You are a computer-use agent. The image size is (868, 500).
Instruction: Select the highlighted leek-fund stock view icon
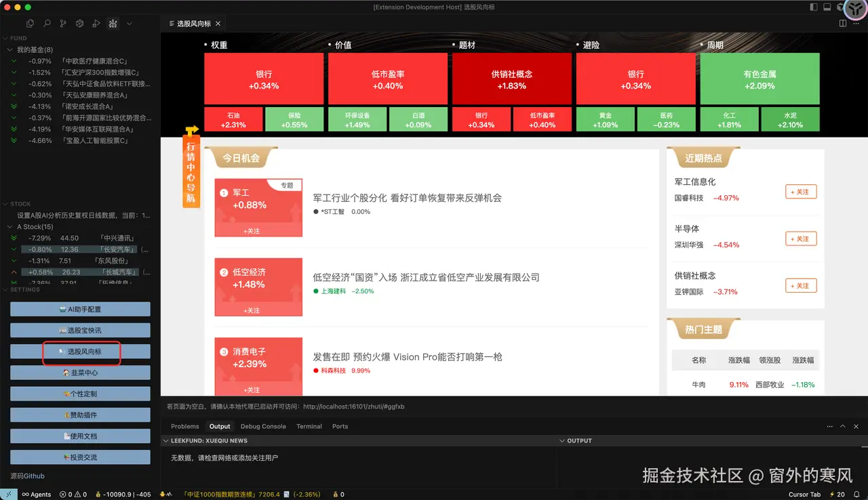(113, 22)
